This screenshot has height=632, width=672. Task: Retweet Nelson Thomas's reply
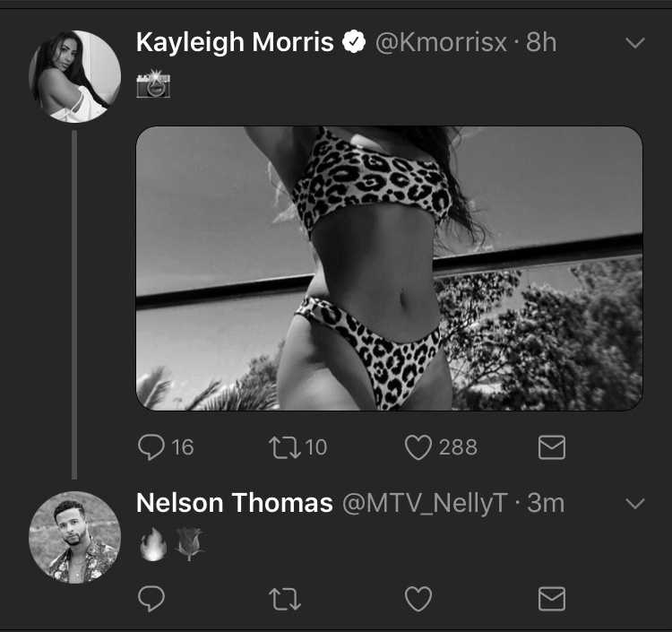coord(285,599)
